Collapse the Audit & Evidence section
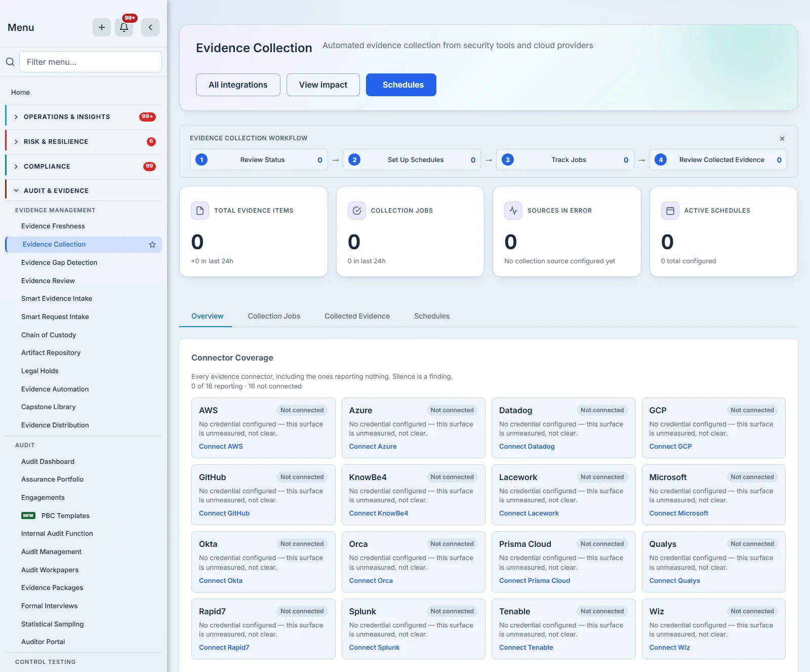Image resolution: width=810 pixels, height=672 pixels. (84, 191)
